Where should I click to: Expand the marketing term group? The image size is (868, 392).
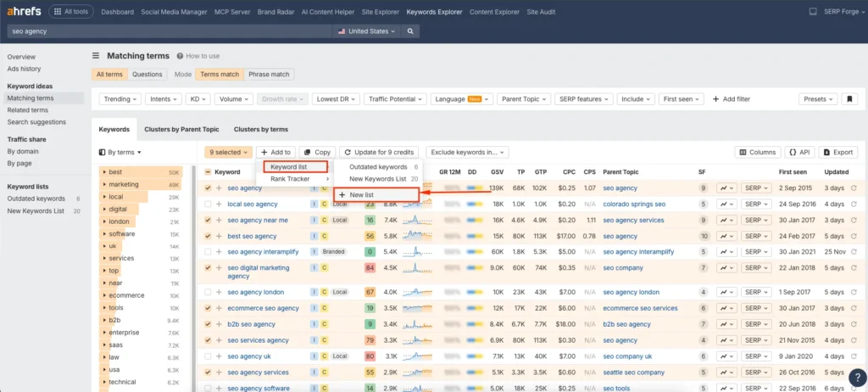[x=104, y=184]
